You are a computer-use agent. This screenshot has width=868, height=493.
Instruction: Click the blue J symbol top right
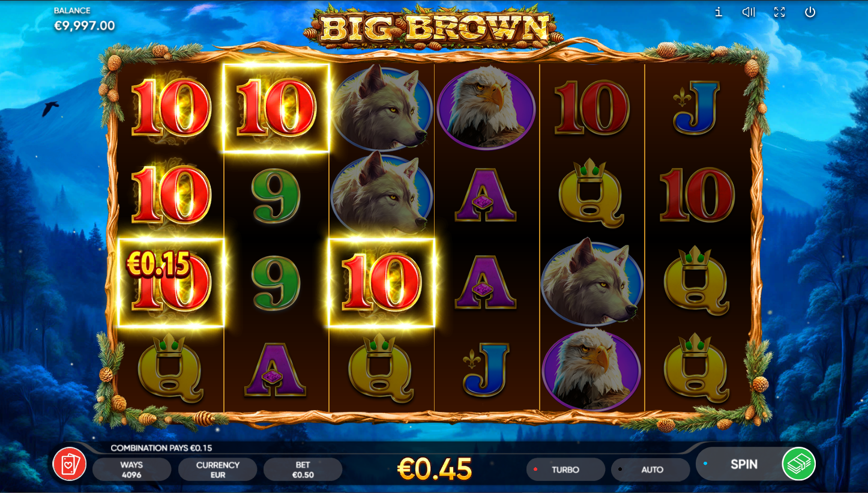click(x=696, y=108)
